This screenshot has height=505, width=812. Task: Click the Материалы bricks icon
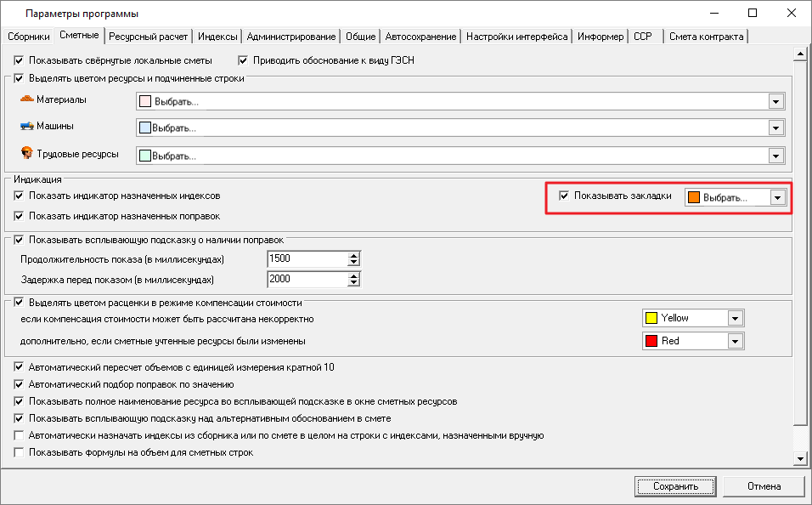(26, 100)
